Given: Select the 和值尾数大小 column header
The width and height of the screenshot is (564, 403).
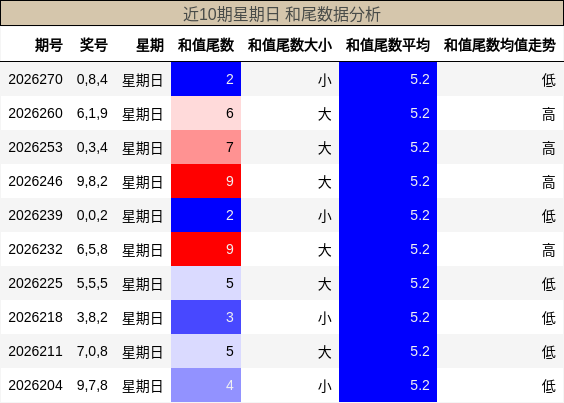Looking at the screenshot, I should 290,45.
